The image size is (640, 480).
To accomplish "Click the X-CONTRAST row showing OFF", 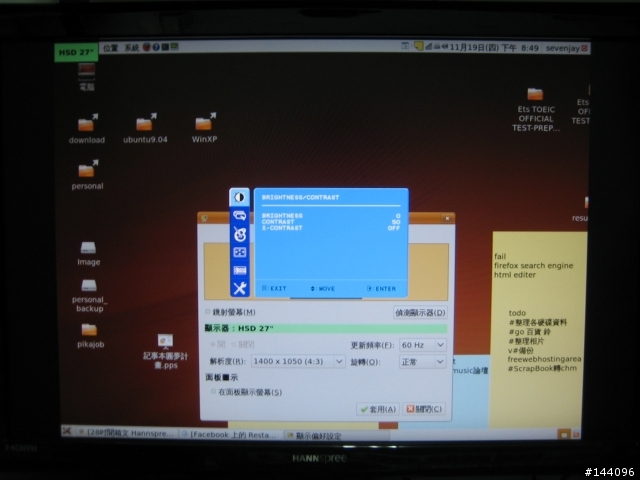I will 331,228.
